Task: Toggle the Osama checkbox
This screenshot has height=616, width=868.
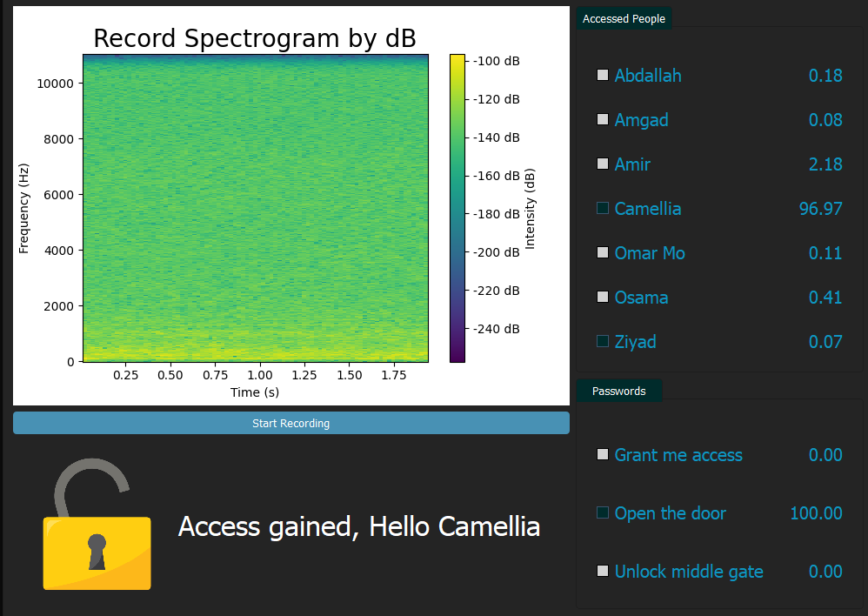Action: [603, 298]
